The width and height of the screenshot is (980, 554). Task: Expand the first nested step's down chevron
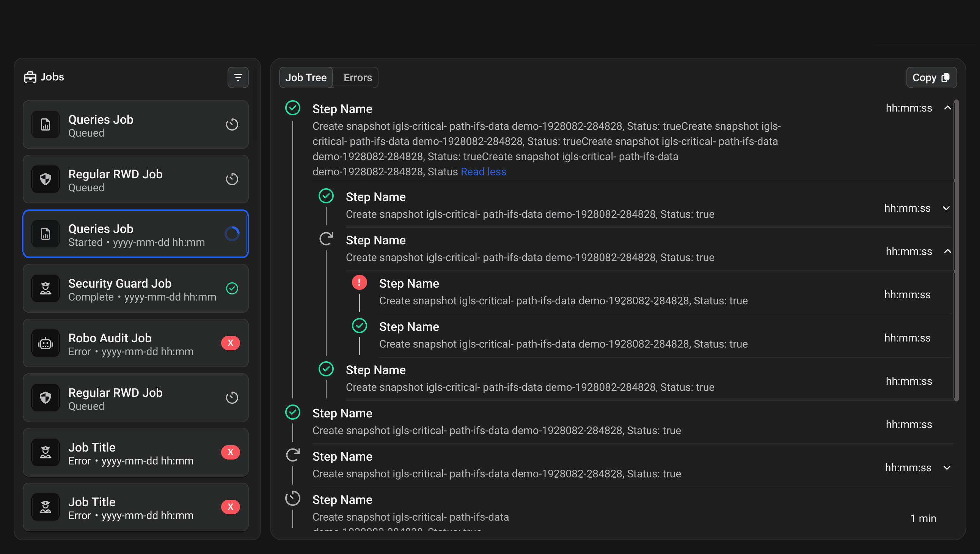click(946, 208)
